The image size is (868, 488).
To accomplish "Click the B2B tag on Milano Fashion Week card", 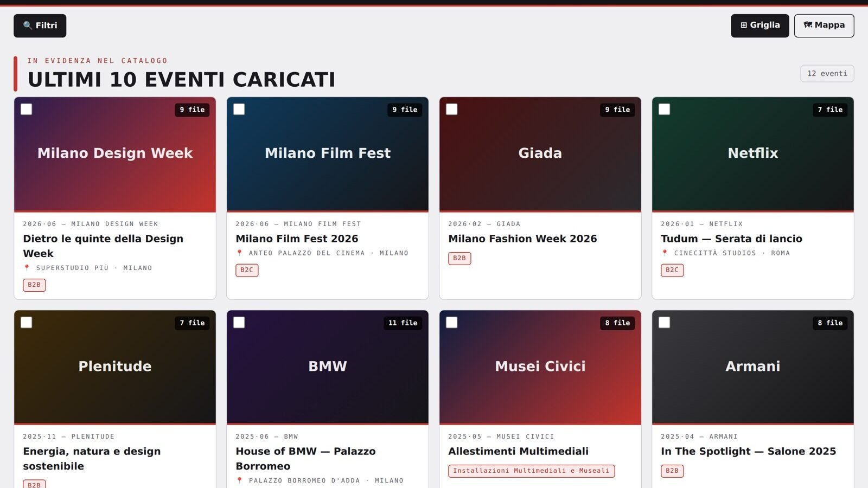I will (459, 258).
